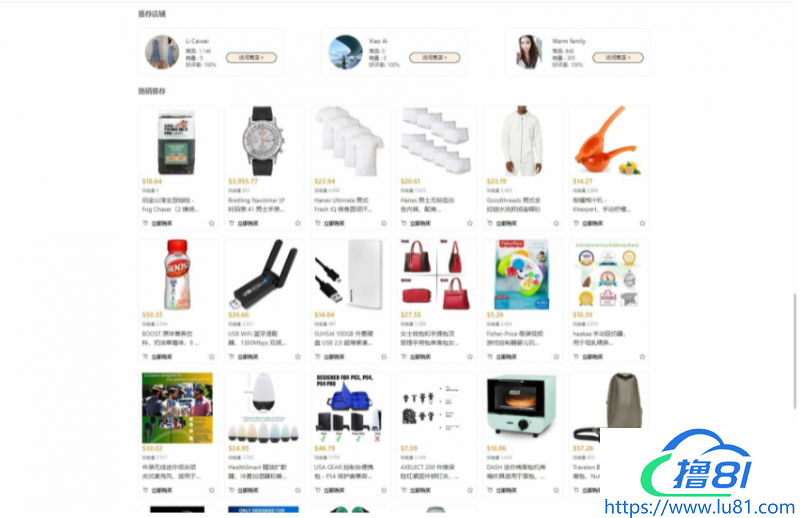
Task: Visit the Li Caiwei store button
Action: pos(252,58)
